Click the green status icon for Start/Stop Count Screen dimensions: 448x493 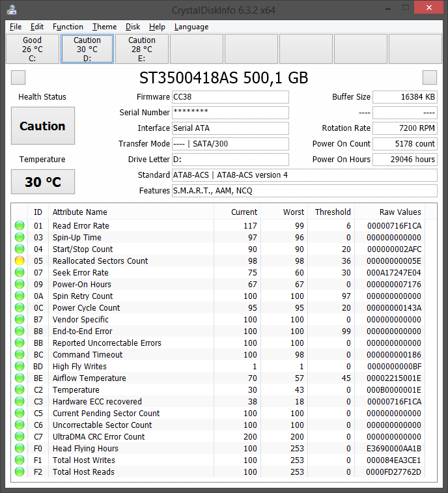pyautogui.click(x=20, y=249)
